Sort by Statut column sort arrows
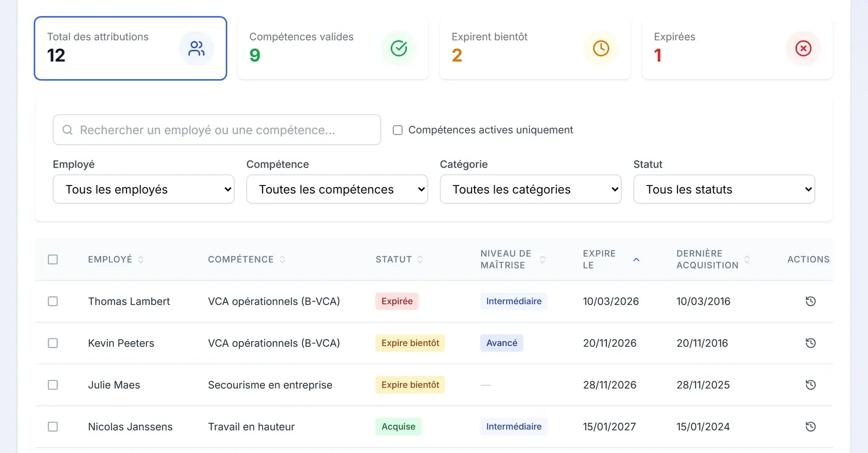 [x=420, y=259]
